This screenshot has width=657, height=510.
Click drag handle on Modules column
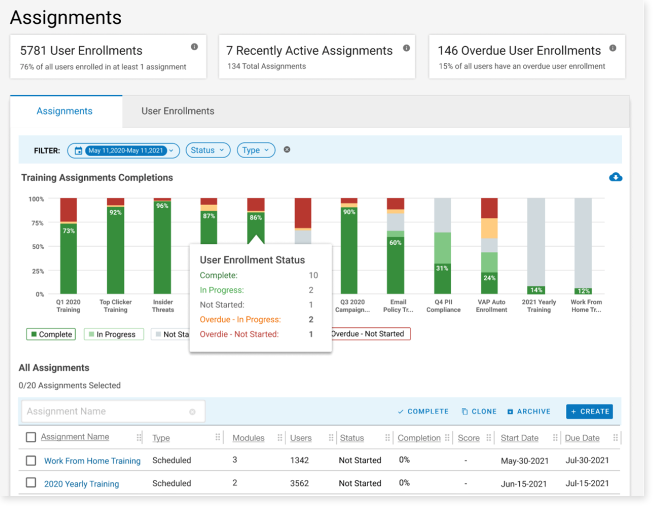point(279,438)
